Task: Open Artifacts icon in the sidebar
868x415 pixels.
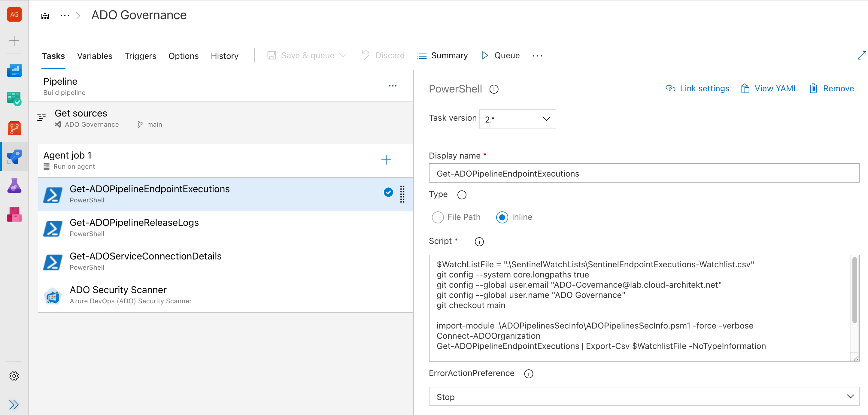Action: pyautogui.click(x=14, y=214)
